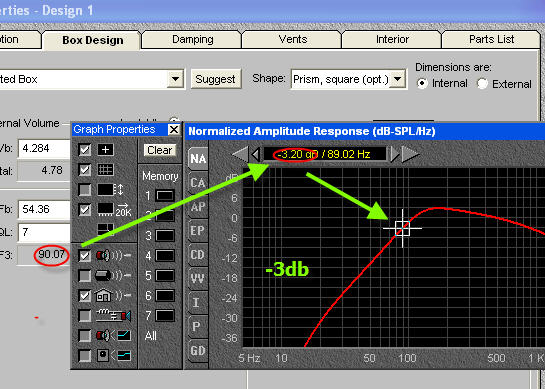
Task: Switch to the AP graph tab
Action: 198,207
